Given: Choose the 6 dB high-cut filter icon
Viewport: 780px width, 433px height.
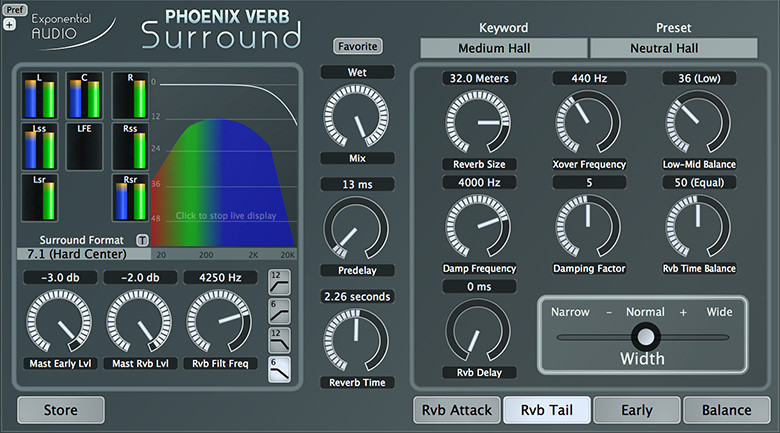Looking at the screenshot, I should (x=279, y=370).
